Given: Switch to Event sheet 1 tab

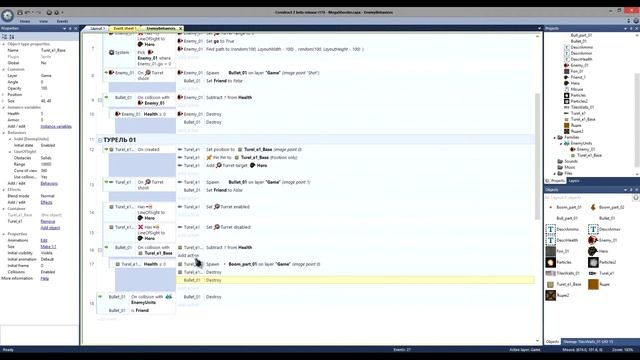Looking at the screenshot, I should point(124,29).
